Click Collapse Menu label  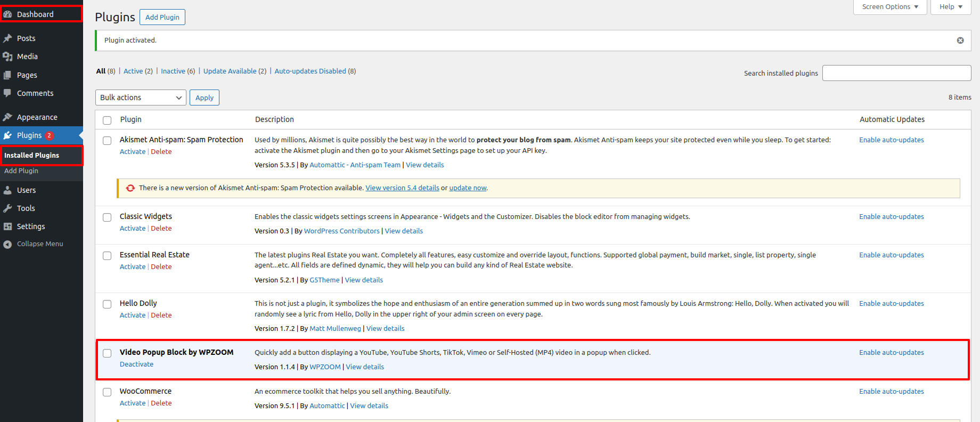pyautogui.click(x=40, y=244)
